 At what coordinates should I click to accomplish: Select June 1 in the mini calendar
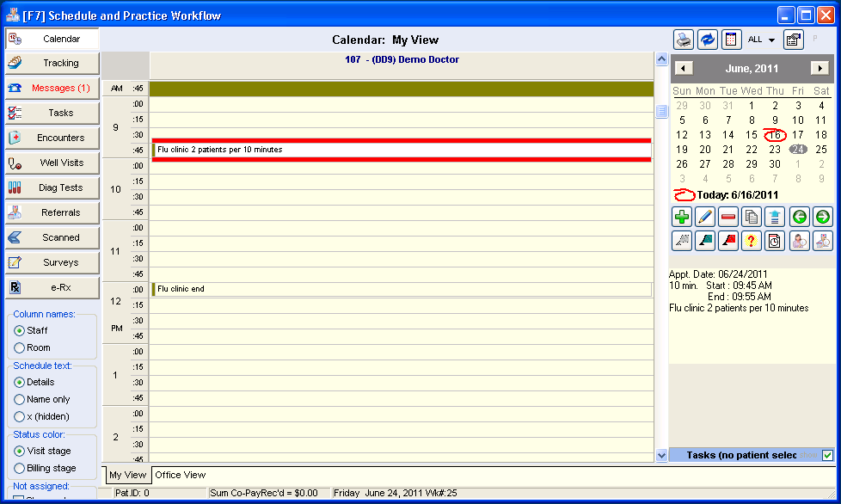752,106
